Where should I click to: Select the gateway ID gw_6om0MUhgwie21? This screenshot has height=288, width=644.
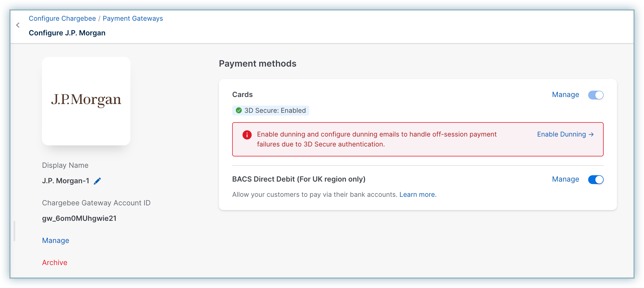tap(79, 218)
